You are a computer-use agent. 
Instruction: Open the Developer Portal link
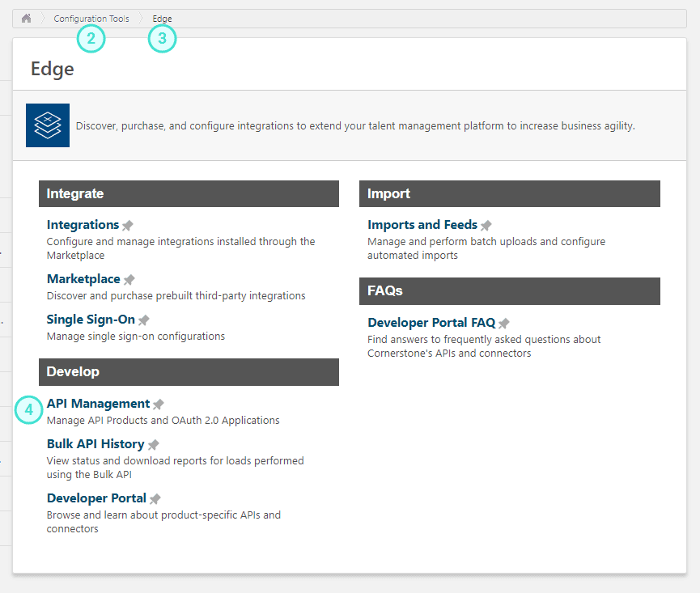click(x=96, y=498)
